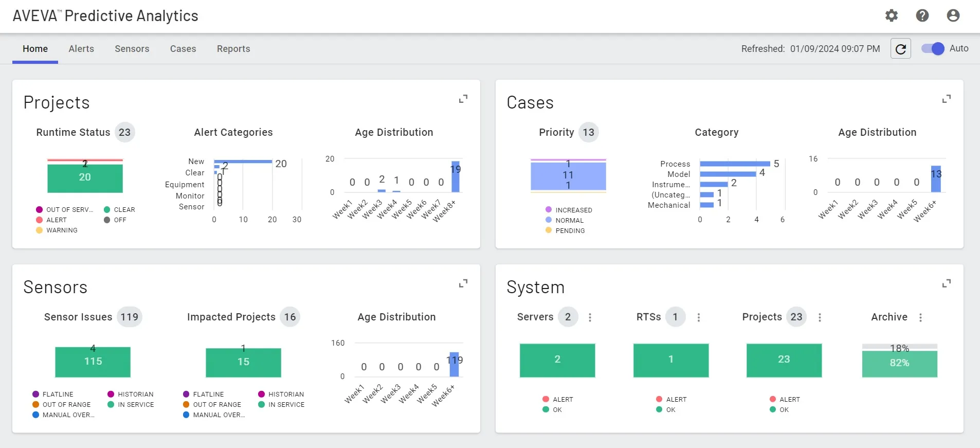Expand the Cases panel to fullscreen
The image size is (980, 448).
[947, 99]
